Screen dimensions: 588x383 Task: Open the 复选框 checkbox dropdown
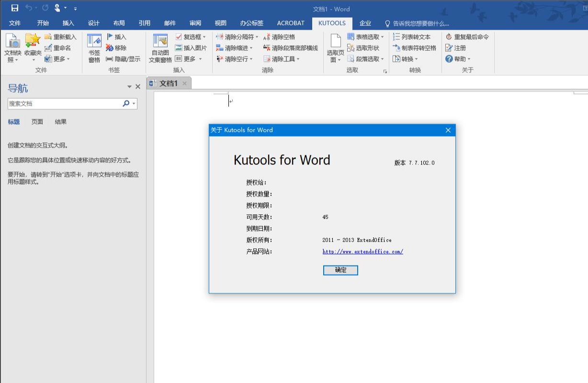click(x=204, y=37)
